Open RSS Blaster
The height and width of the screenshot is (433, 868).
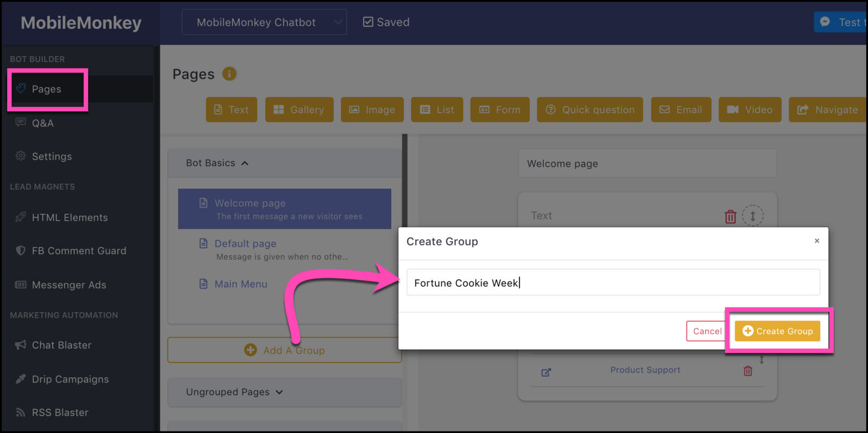tap(52, 412)
